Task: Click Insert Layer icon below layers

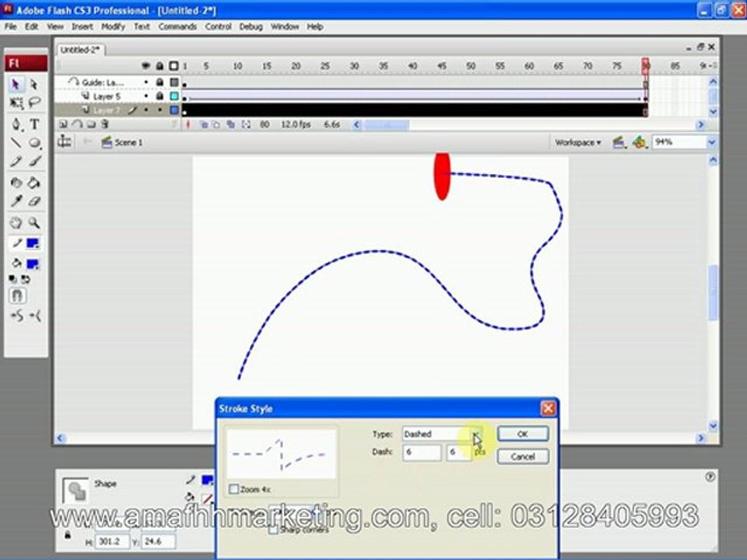Action: tap(63, 124)
